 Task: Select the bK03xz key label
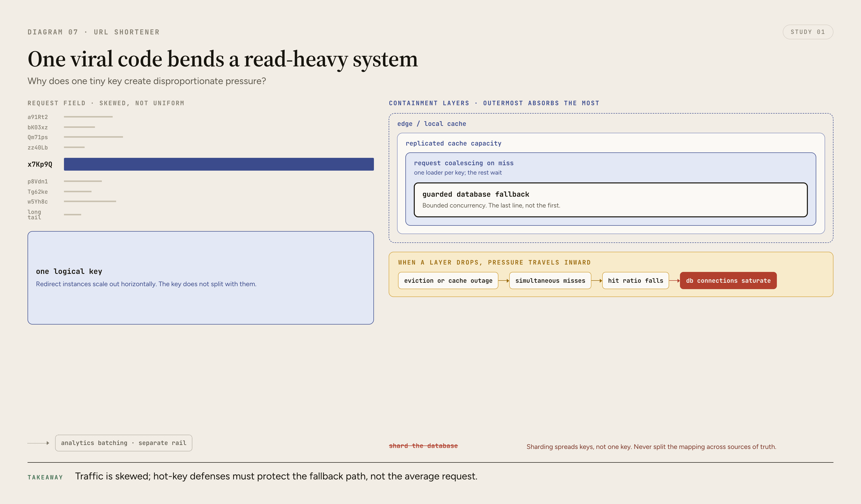(38, 127)
